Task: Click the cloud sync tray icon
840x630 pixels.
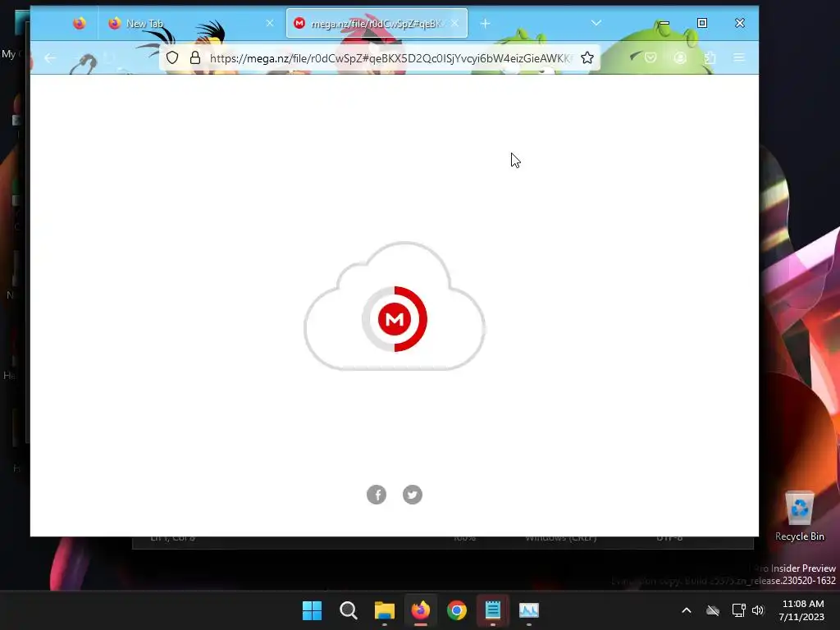Action: pos(713,610)
